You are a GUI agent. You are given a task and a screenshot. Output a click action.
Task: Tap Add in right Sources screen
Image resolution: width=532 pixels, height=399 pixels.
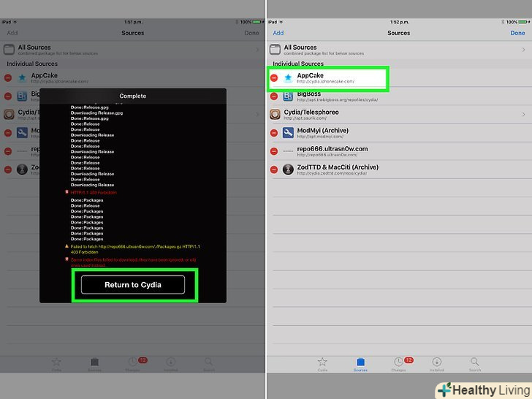tap(278, 33)
